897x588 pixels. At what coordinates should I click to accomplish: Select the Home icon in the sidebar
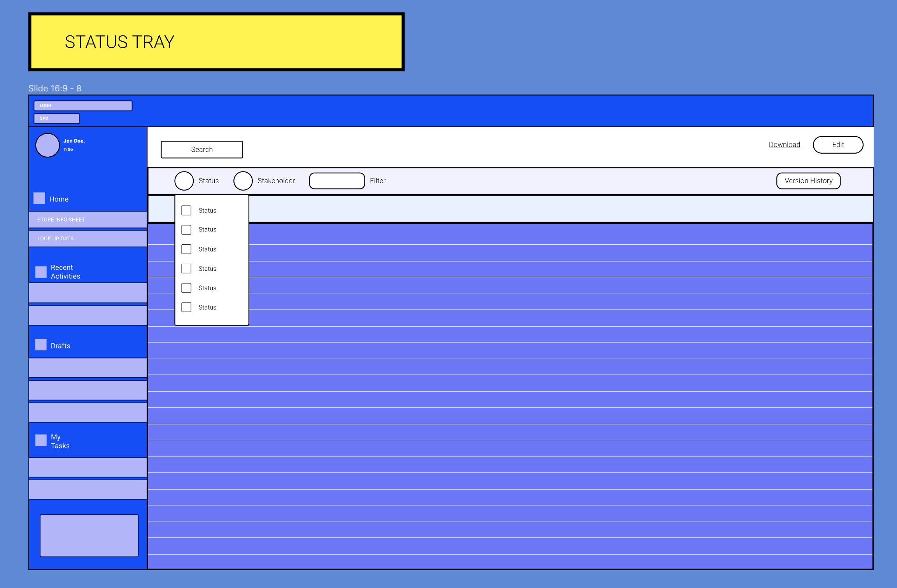39,198
